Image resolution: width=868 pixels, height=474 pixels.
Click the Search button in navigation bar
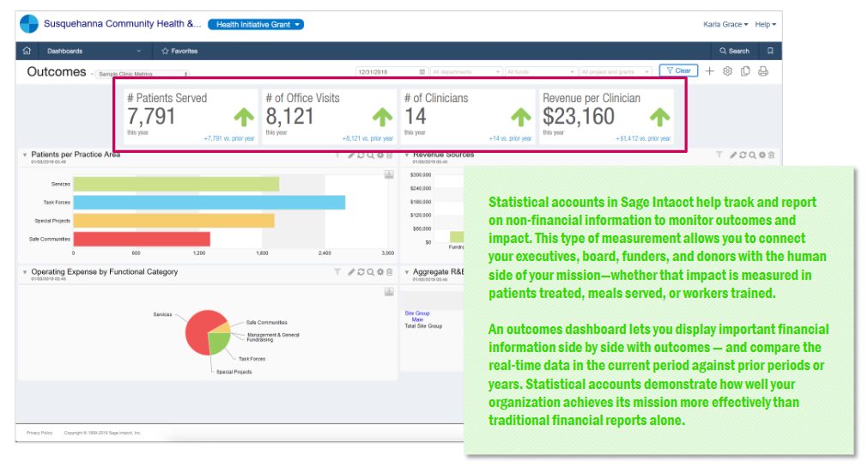(734, 51)
